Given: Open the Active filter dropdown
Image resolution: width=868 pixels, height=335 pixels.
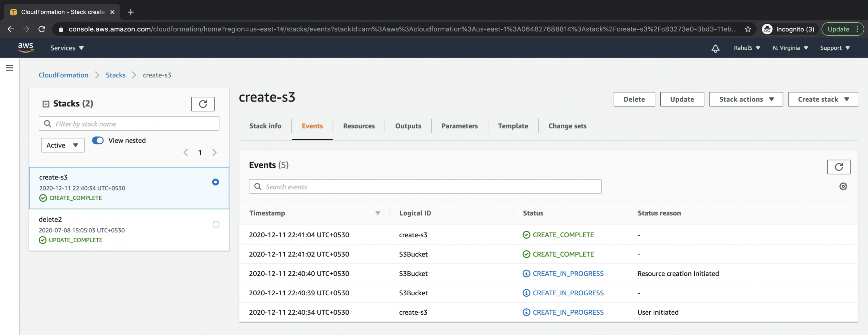Looking at the screenshot, I should click(x=63, y=145).
